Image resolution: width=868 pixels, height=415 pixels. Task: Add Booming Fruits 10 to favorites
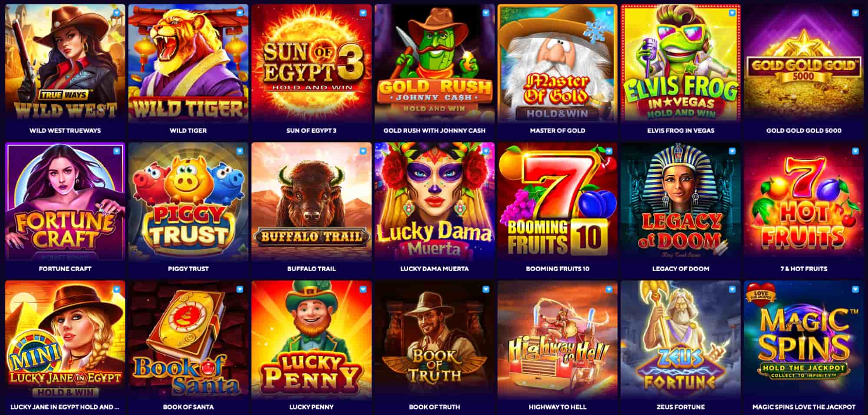(609, 151)
